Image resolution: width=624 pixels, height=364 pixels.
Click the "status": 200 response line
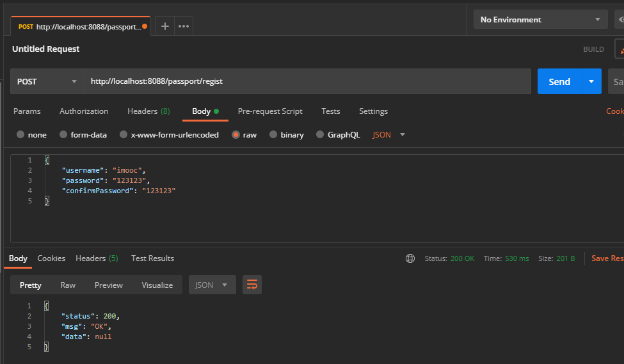coord(90,316)
